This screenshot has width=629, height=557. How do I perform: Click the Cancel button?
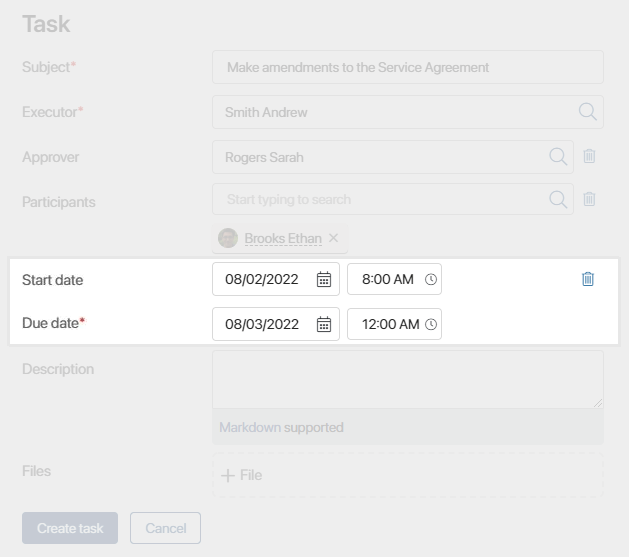coord(165,528)
